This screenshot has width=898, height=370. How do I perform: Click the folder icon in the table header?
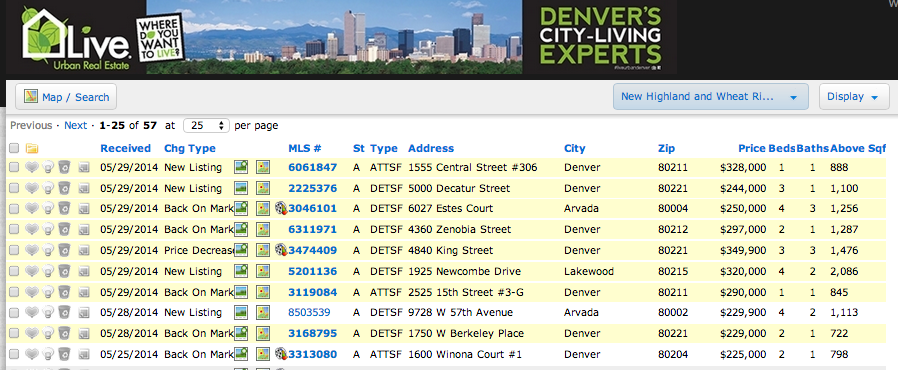pos(32,149)
